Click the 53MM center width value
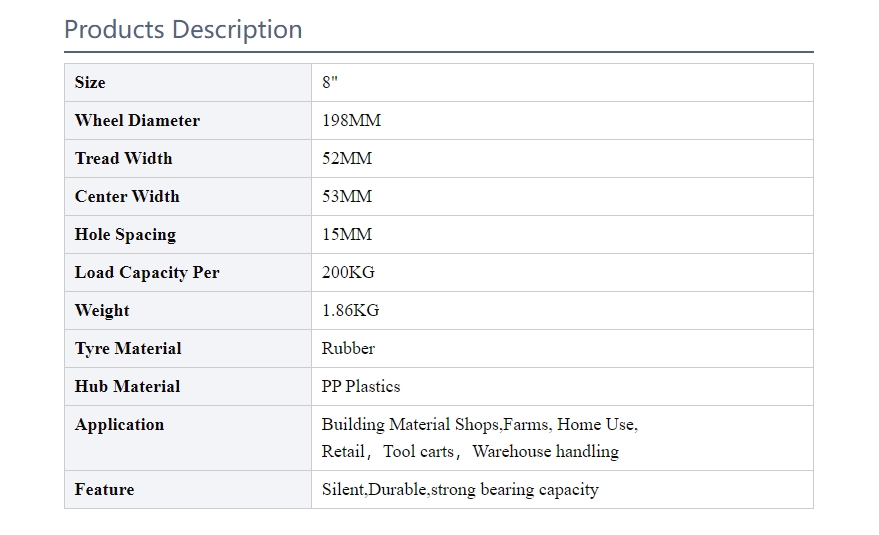The width and height of the screenshot is (879, 535). click(x=347, y=197)
